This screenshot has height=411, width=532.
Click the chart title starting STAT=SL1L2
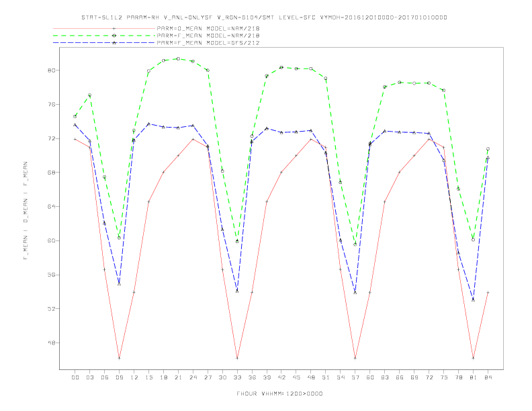click(x=264, y=17)
